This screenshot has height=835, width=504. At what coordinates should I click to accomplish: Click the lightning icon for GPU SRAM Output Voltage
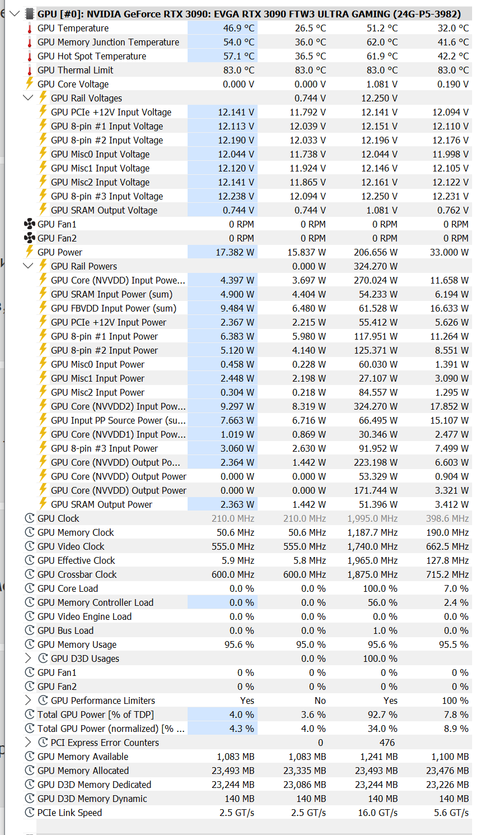pos(43,209)
